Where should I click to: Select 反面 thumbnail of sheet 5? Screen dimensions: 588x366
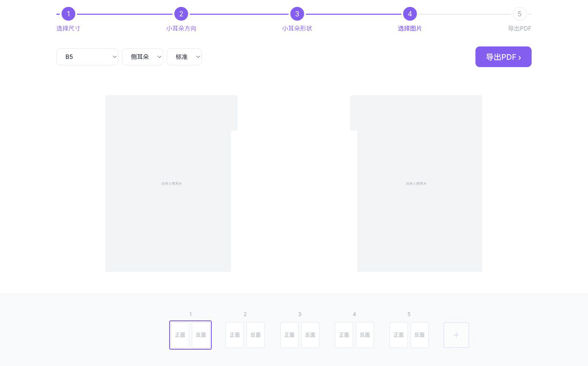coord(420,335)
